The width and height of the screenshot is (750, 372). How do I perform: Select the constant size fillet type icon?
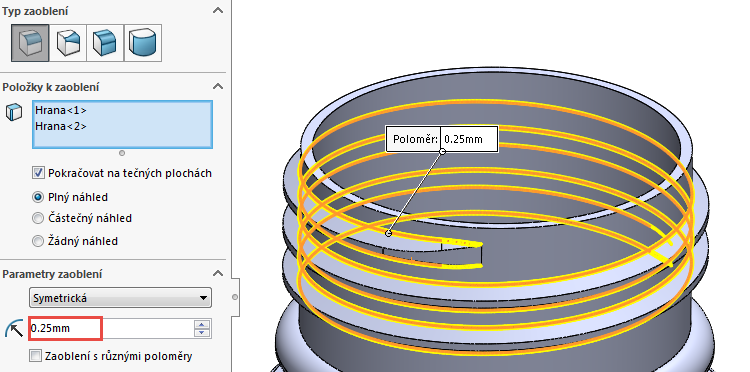coord(30,43)
